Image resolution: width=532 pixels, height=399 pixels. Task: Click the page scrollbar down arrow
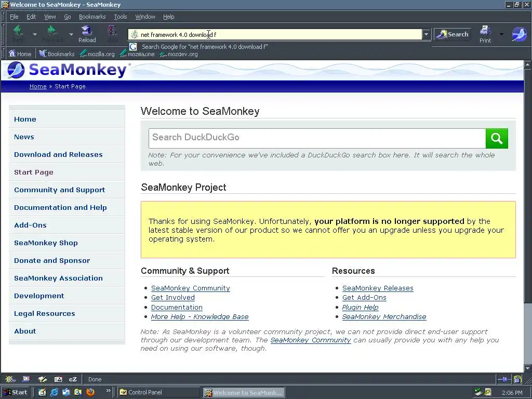coord(528,368)
